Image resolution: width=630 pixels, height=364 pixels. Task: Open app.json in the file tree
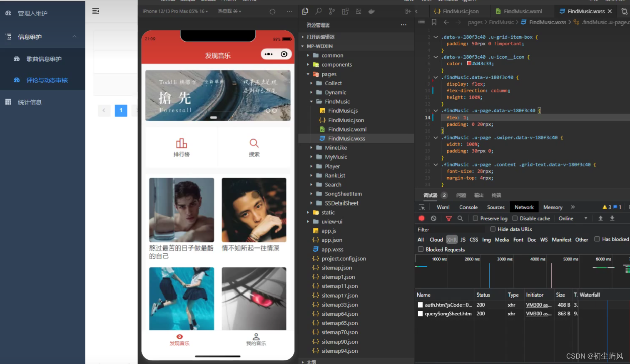pos(331,240)
